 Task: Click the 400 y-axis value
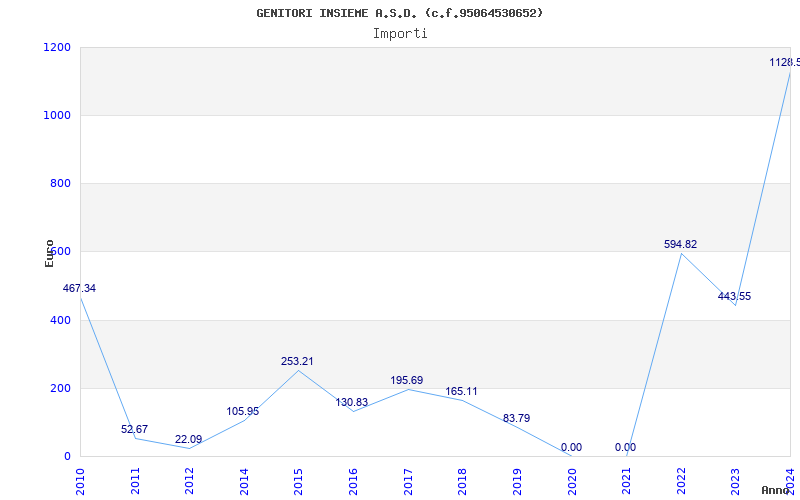coord(60,320)
